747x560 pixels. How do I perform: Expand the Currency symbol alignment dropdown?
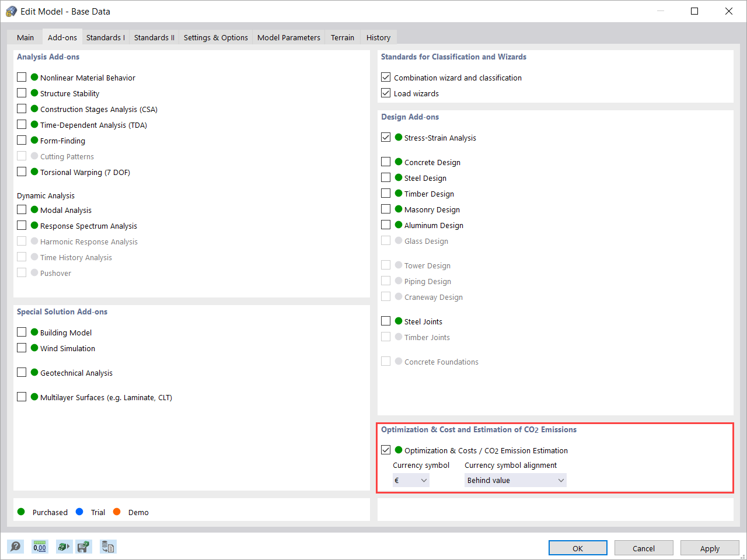[515, 480]
